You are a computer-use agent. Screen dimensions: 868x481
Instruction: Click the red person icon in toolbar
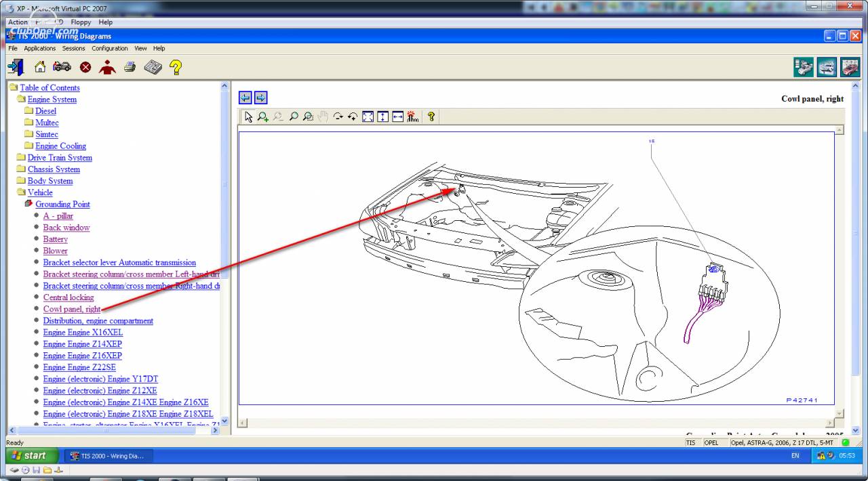(107, 66)
